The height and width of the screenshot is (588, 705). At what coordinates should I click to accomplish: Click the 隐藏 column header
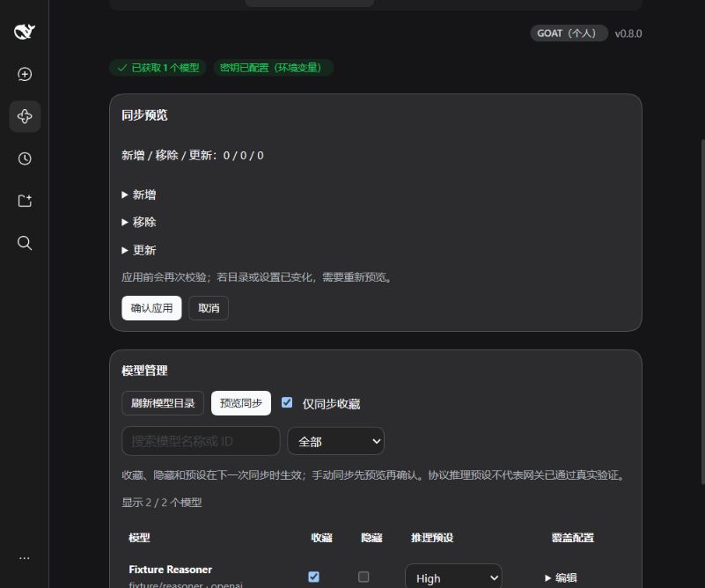click(371, 538)
